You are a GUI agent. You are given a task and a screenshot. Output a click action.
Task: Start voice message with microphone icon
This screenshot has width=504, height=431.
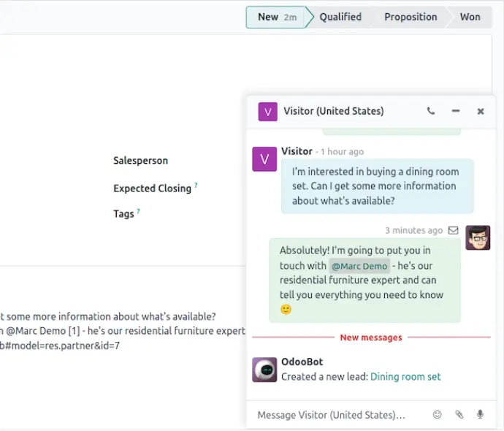tap(480, 415)
